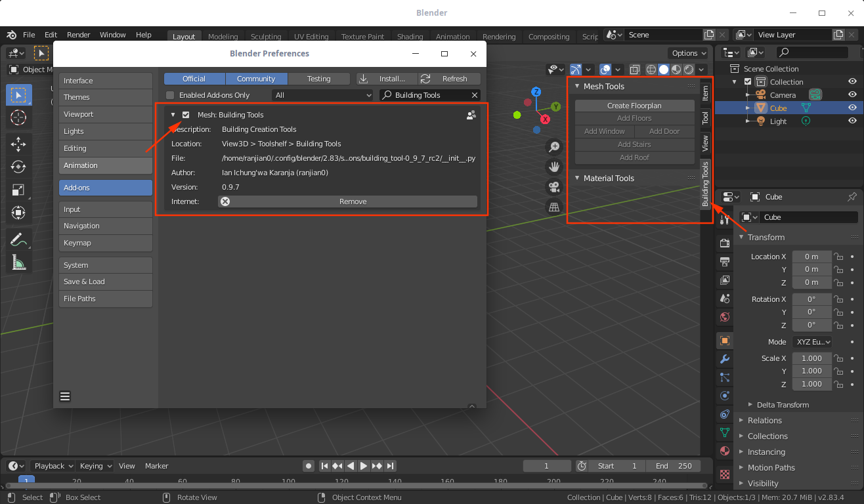The height and width of the screenshot is (504, 864).
Task: Hide the Light in outliner
Action: click(x=852, y=121)
